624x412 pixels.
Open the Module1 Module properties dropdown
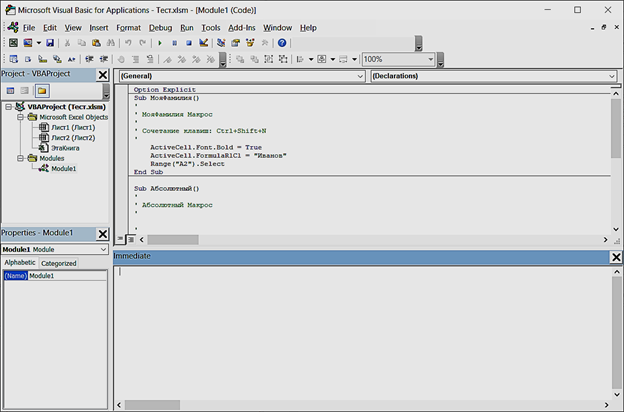(x=55, y=250)
